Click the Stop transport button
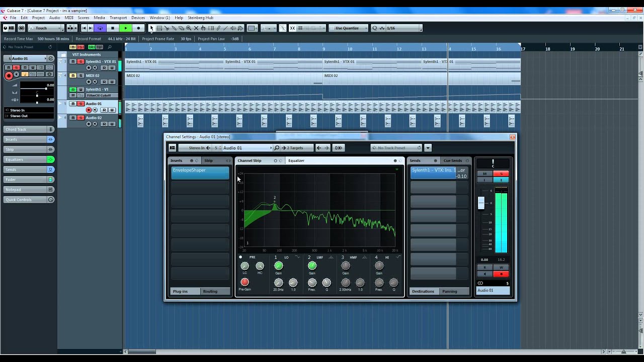This screenshot has height=362, width=644. pyautogui.click(x=113, y=28)
